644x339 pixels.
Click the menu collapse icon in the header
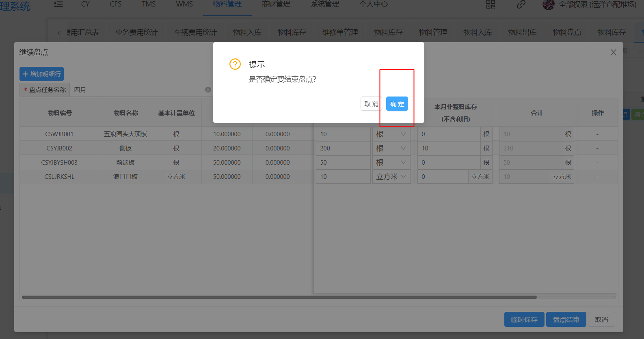58,4
